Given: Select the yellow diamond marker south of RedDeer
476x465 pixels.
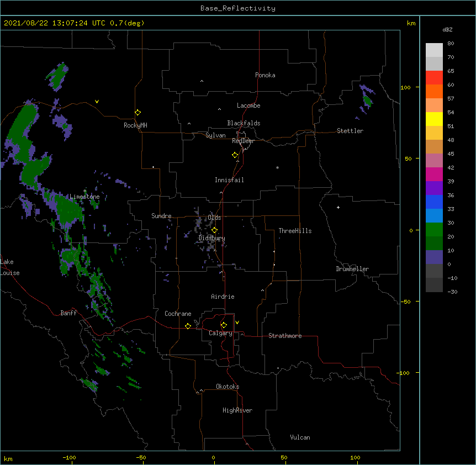Looking at the screenshot, I should click(x=235, y=155).
